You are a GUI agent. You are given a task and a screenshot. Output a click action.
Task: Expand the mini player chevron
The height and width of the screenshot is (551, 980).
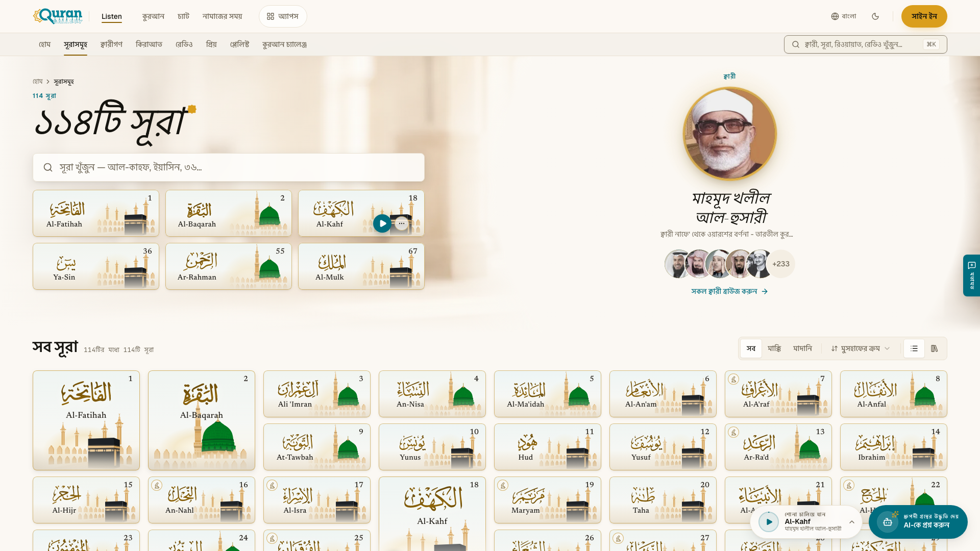[852, 522]
